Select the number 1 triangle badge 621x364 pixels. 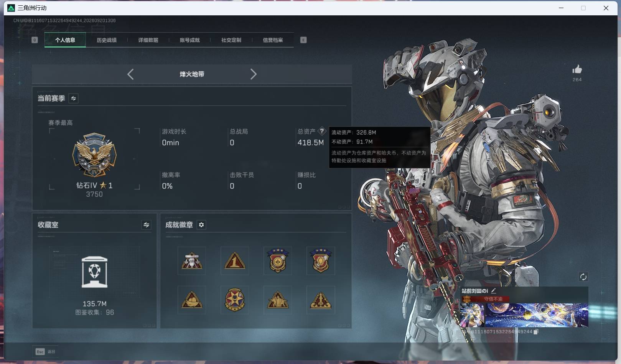(x=235, y=261)
